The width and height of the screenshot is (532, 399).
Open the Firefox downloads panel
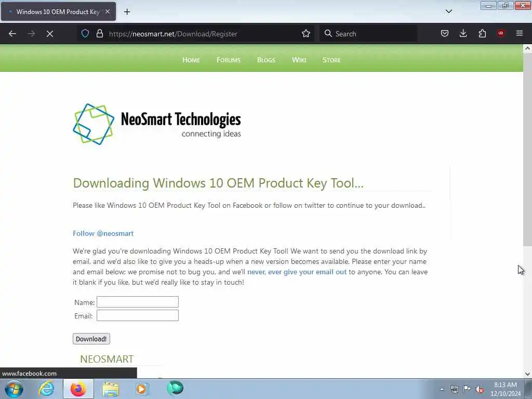tap(463, 33)
